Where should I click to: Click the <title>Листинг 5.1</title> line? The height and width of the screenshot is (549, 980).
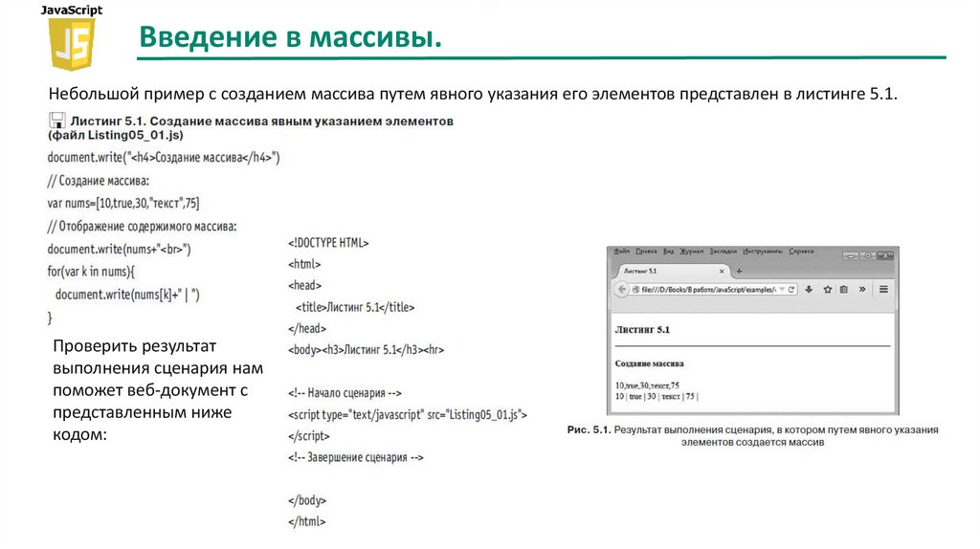click(x=355, y=307)
